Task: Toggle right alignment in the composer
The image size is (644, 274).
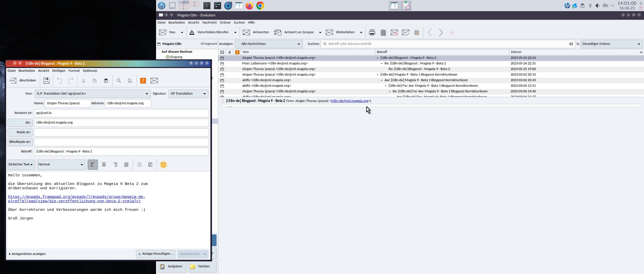Action: coord(115,165)
